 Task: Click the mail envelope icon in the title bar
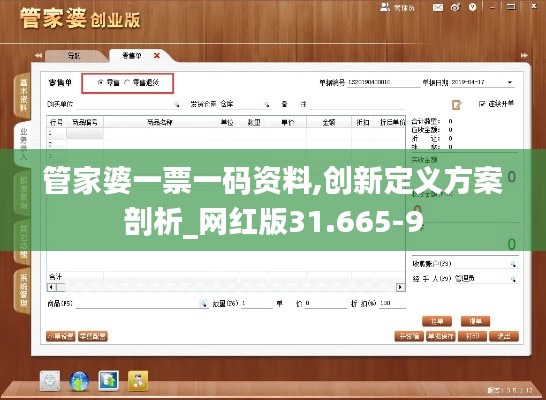pos(438,7)
